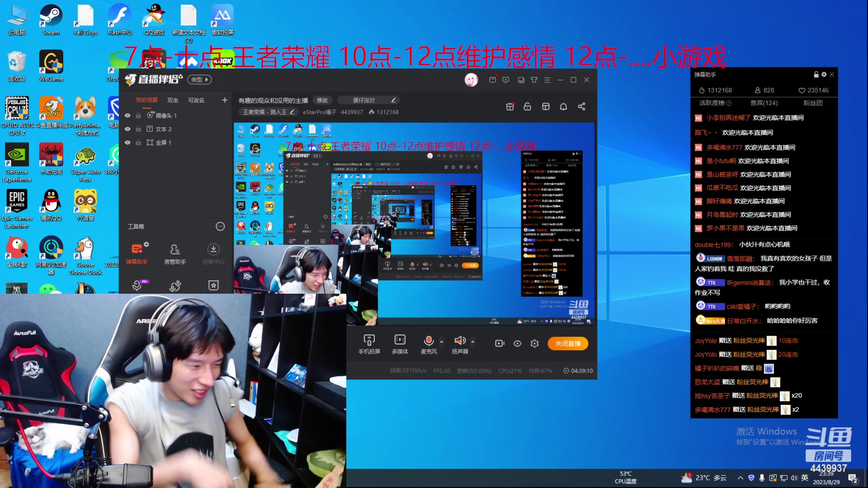The height and width of the screenshot is (488, 868).
Task: Open the user avatar in the title bar
Action: [x=471, y=80]
